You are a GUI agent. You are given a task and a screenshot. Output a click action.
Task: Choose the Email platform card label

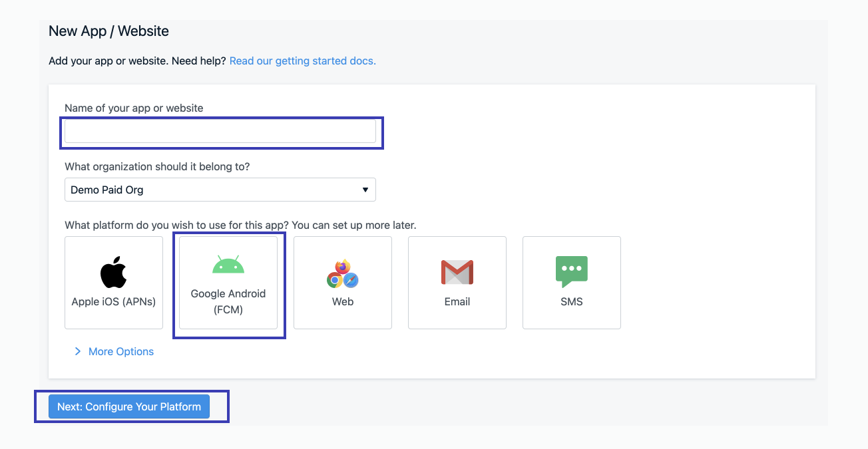click(x=457, y=301)
